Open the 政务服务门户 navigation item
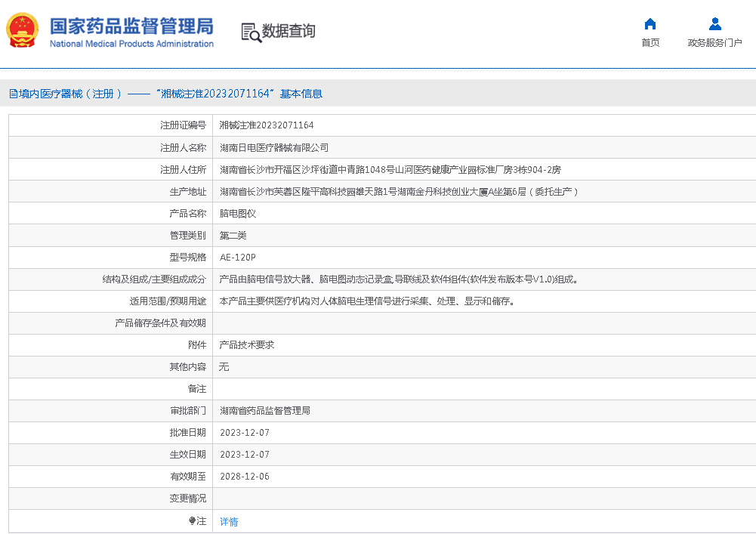 coord(714,43)
